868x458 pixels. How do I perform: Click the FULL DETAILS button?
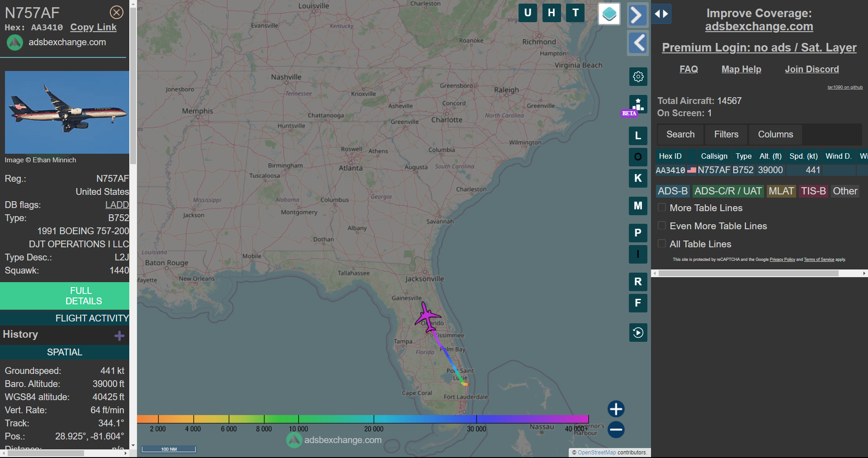click(x=65, y=296)
